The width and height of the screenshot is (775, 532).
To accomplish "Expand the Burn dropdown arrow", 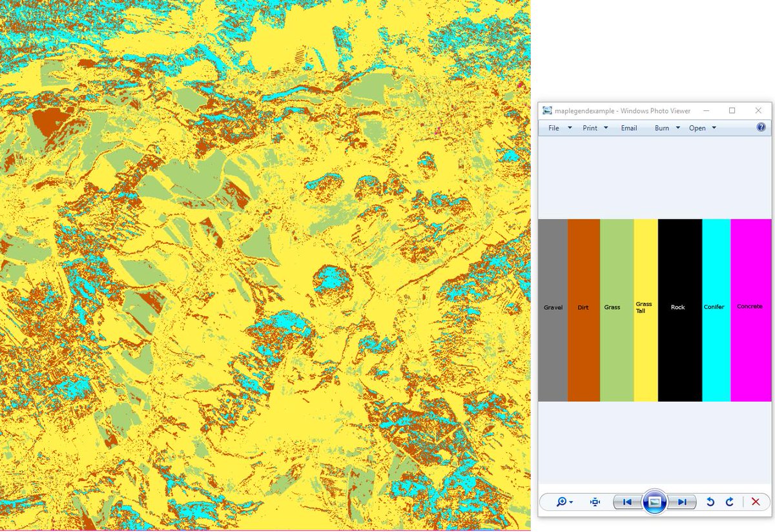I will [x=678, y=128].
